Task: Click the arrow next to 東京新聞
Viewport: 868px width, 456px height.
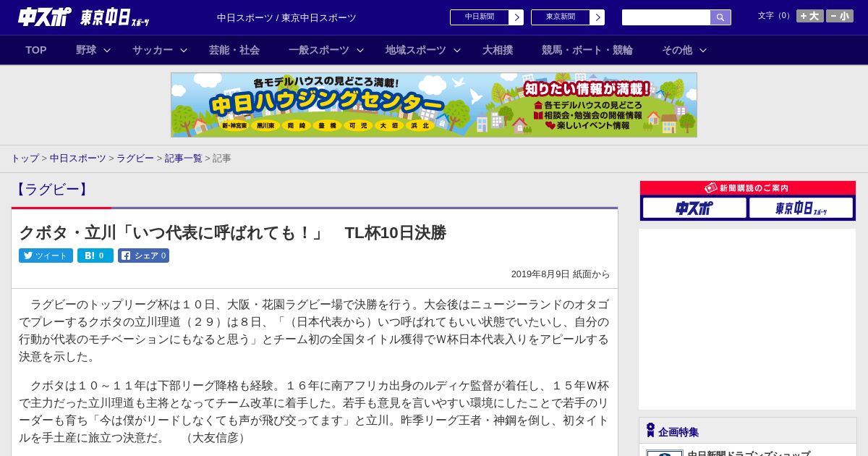Action: (597, 17)
